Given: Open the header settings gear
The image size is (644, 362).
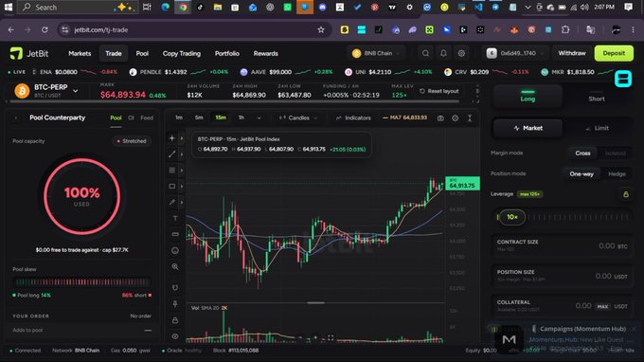Looking at the screenshot, I should click(461, 53).
